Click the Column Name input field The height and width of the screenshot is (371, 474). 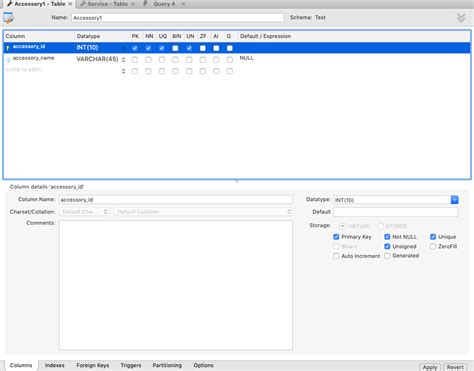(x=175, y=200)
